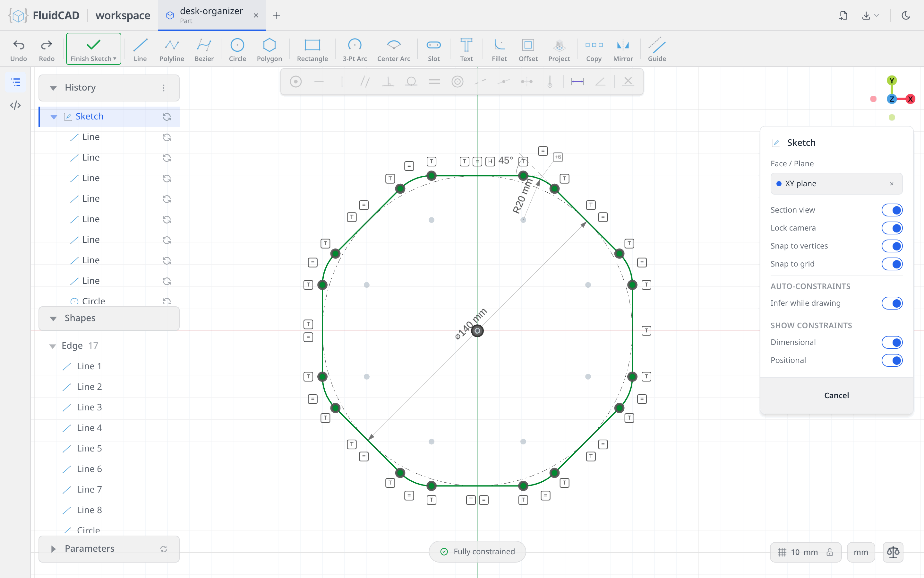Apply the perpendicular constraint

(388, 82)
